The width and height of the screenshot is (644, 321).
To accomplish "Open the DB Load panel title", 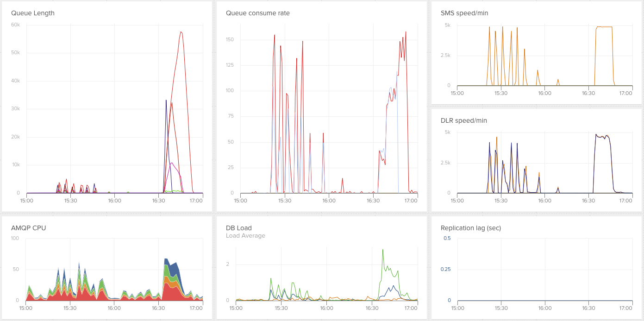I will 239,228.
